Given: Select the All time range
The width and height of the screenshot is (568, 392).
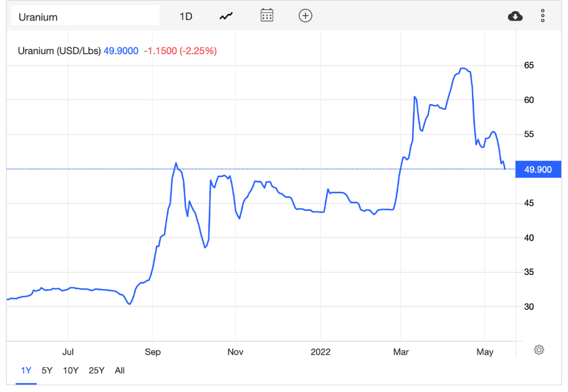Looking at the screenshot, I should point(120,370).
